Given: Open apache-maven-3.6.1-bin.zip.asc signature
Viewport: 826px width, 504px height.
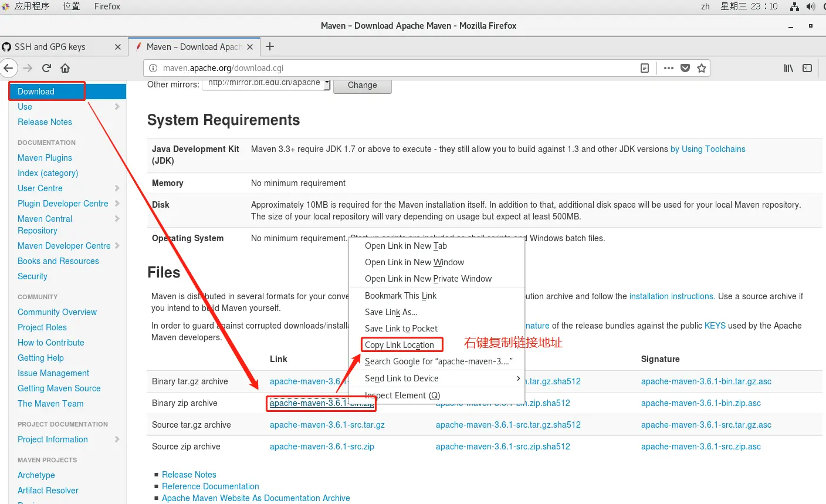Looking at the screenshot, I should click(701, 403).
